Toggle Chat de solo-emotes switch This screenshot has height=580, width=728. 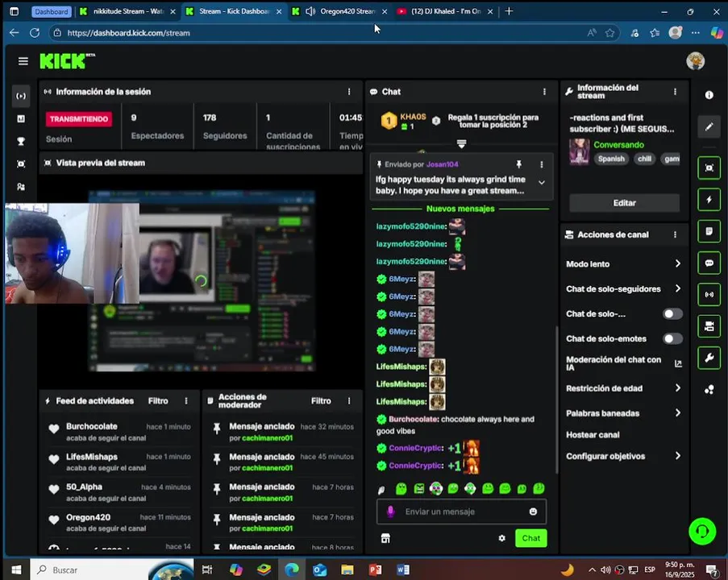(x=672, y=338)
